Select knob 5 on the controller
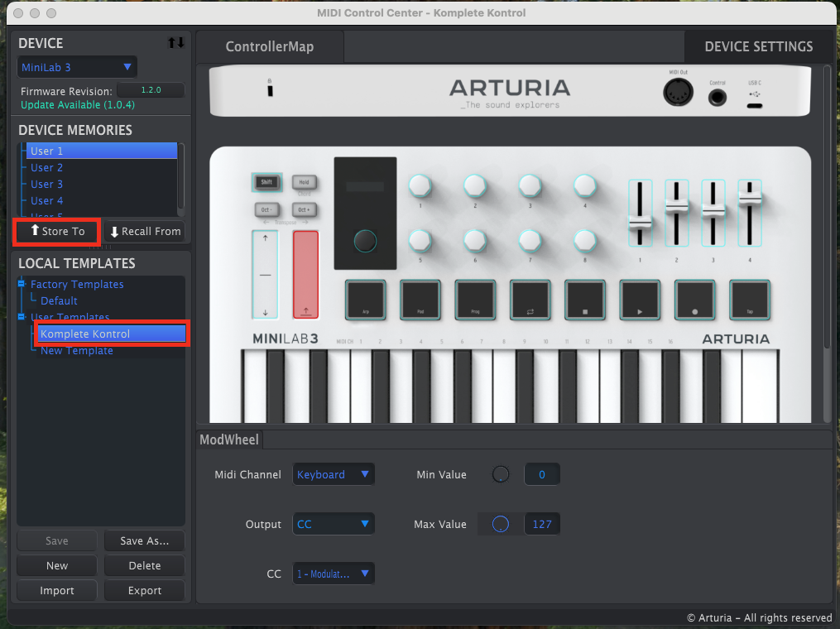Screen dimensions: 840x629 (420, 241)
